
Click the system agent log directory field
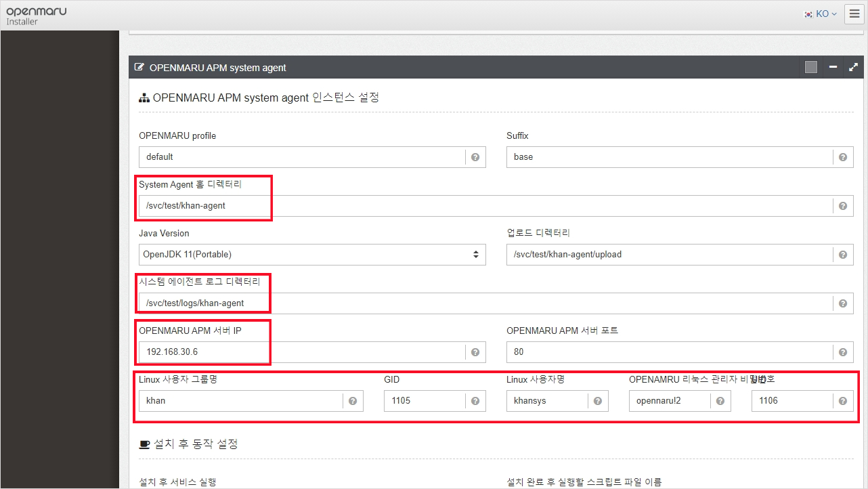[x=484, y=303]
